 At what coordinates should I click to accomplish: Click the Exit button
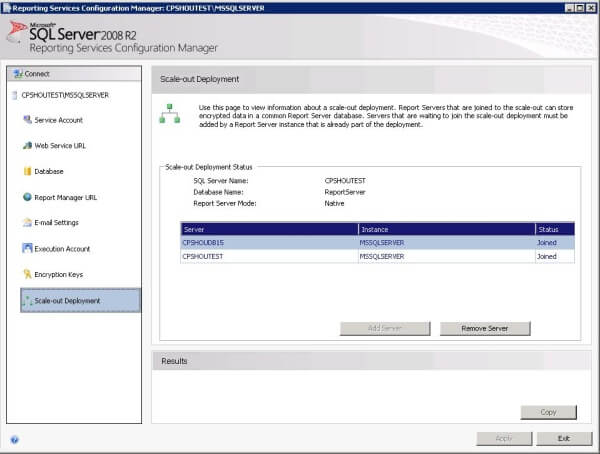click(x=564, y=438)
